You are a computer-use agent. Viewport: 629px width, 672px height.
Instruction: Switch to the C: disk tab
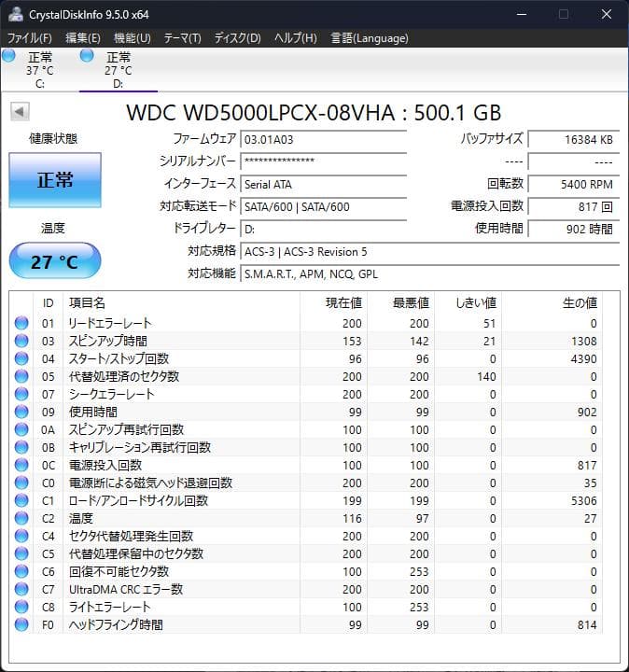point(40,70)
